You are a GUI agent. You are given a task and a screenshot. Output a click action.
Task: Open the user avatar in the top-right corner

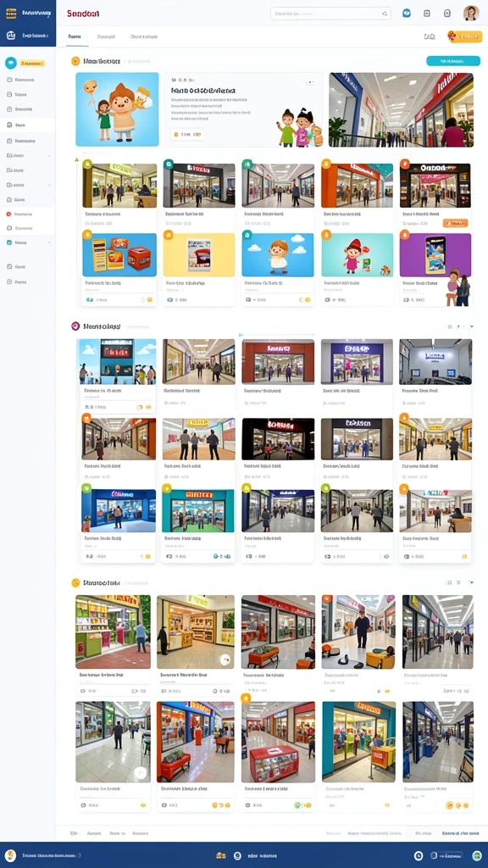(x=471, y=14)
